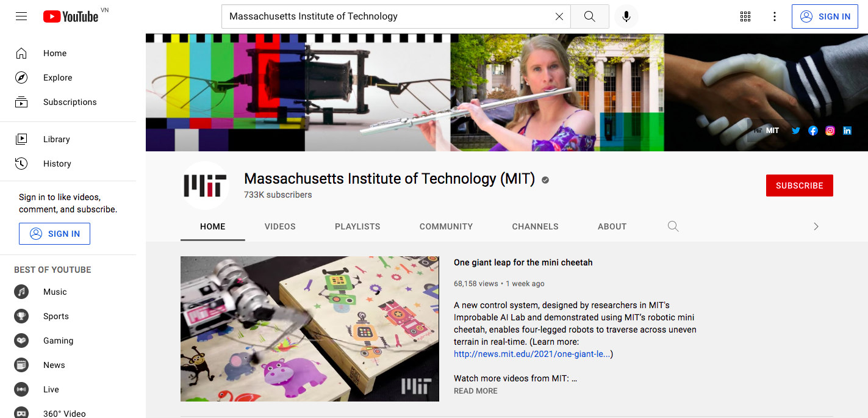The width and height of the screenshot is (868, 418).
Task: Expand more channel tabs with right chevron
Action: click(816, 226)
